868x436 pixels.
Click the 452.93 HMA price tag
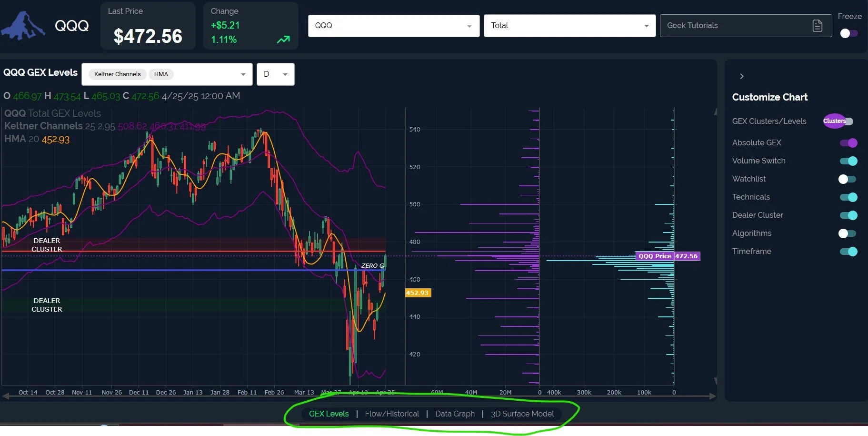click(x=418, y=293)
